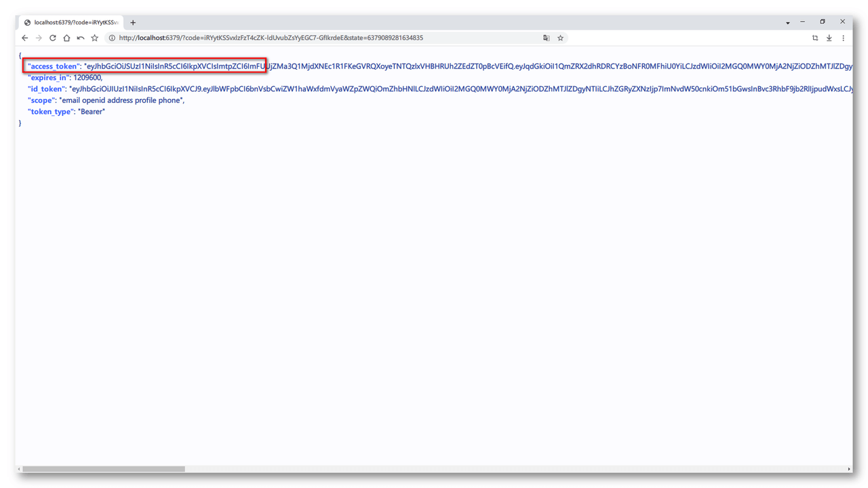Open the downloads panel

coord(829,38)
